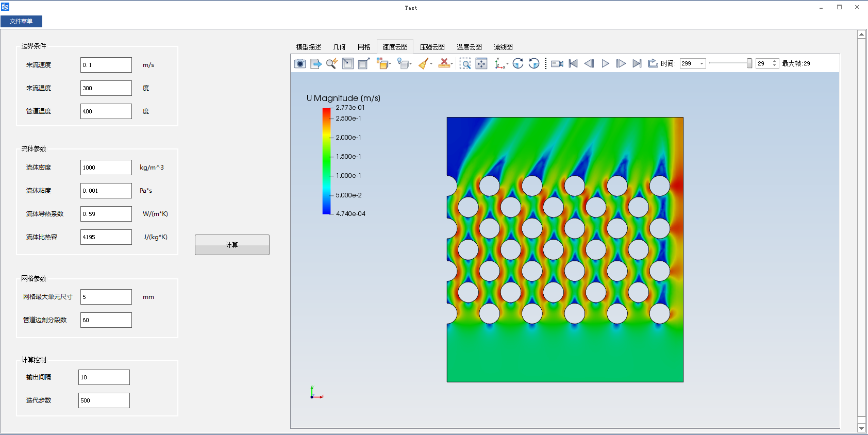The image size is (868, 435).
Task: Play the animation
Action: (606, 63)
